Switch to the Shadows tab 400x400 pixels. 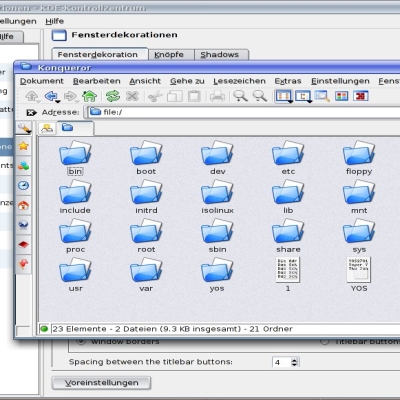[x=221, y=55]
